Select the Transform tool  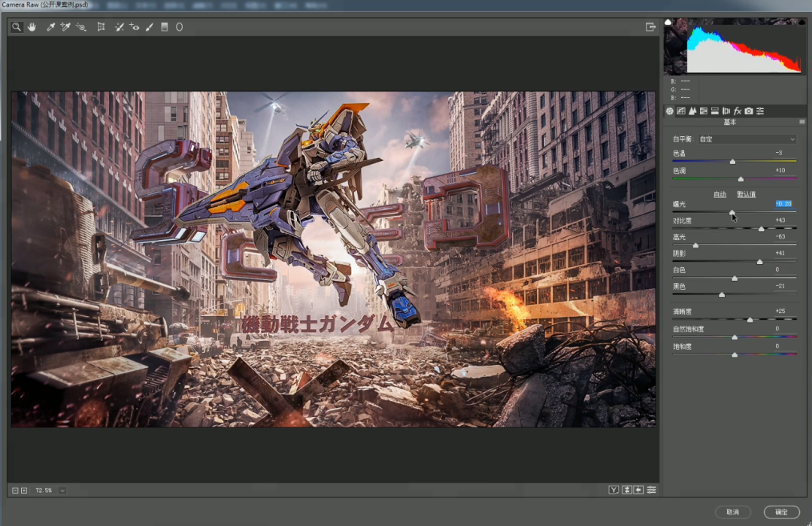point(101,27)
